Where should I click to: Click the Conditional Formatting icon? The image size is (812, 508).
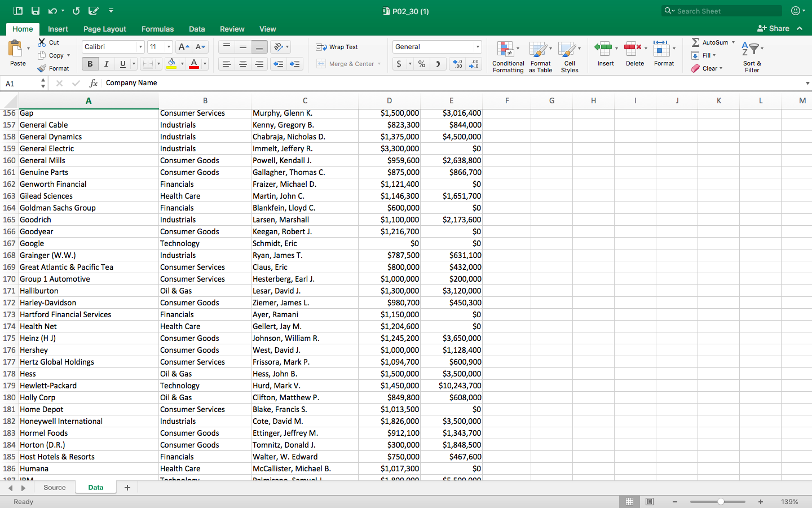click(x=505, y=50)
